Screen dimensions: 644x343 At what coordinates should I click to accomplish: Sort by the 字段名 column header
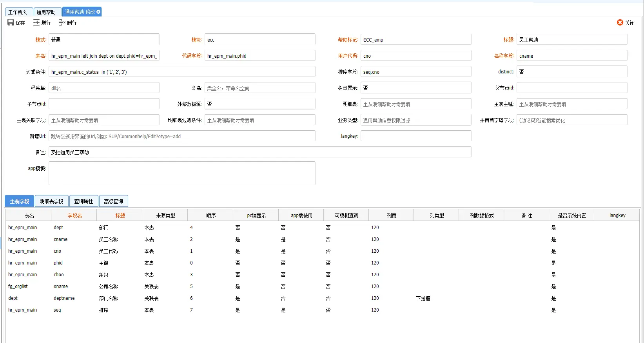click(74, 215)
